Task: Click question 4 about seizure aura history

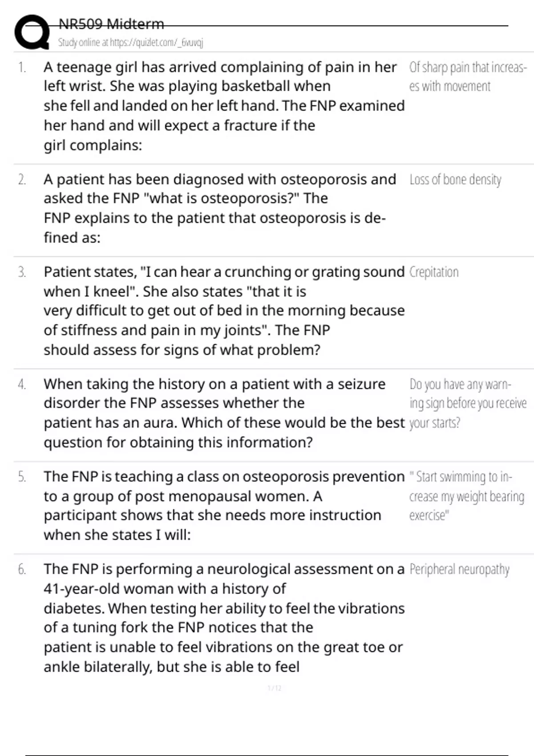Action: coord(224,413)
